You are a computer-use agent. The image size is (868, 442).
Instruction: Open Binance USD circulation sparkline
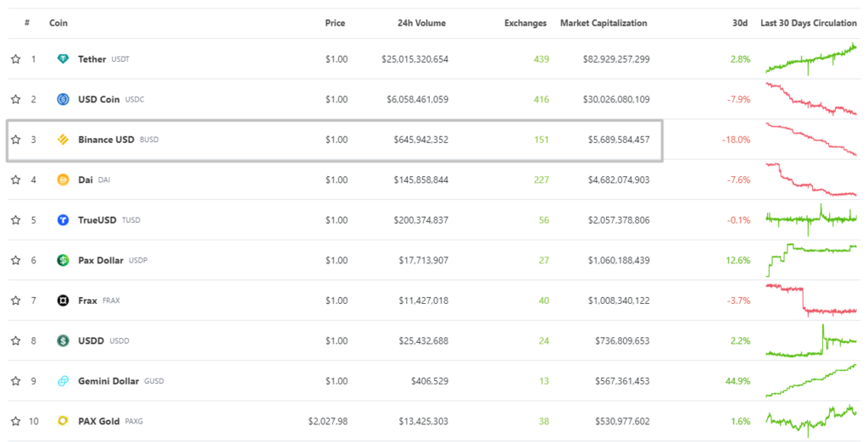pos(811,140)
